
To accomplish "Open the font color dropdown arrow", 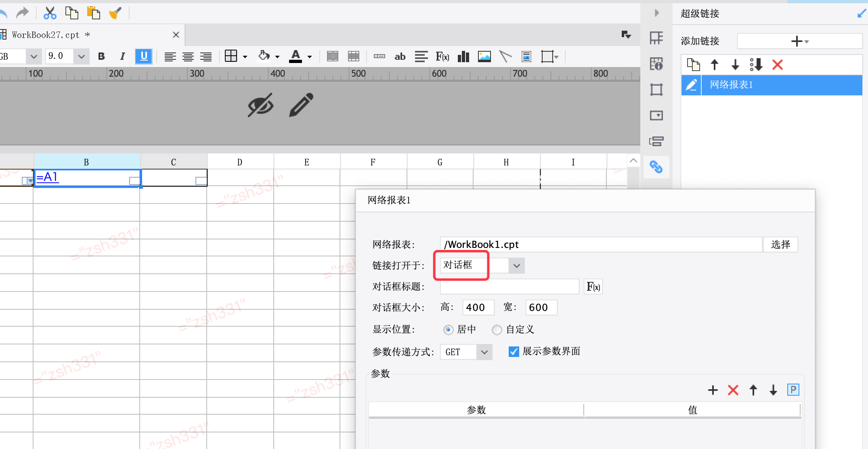I will pyautogui.click(x=310, y=57).
